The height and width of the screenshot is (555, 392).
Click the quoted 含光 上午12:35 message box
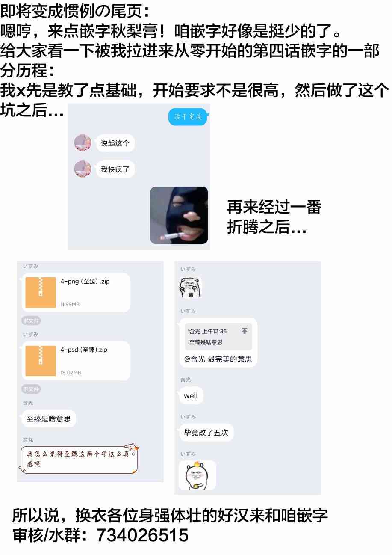218,337
